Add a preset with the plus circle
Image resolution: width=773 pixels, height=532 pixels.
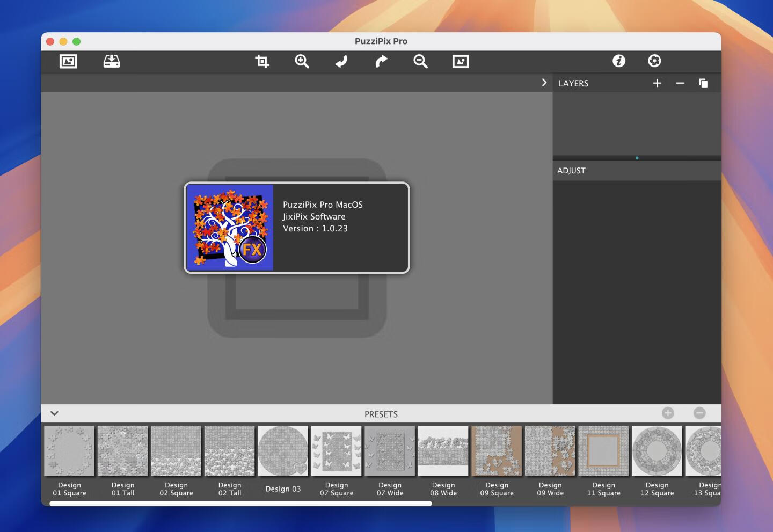point(668,413)
